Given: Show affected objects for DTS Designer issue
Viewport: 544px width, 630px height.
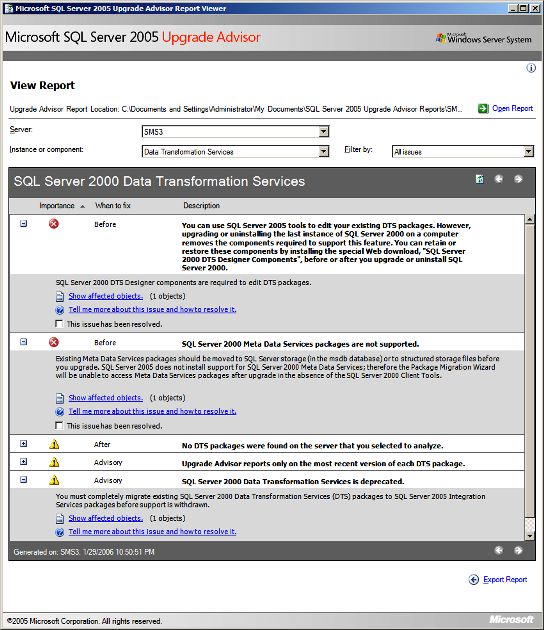Looking at the screenshot, I should pyautogui.click(x=105, y=296).
